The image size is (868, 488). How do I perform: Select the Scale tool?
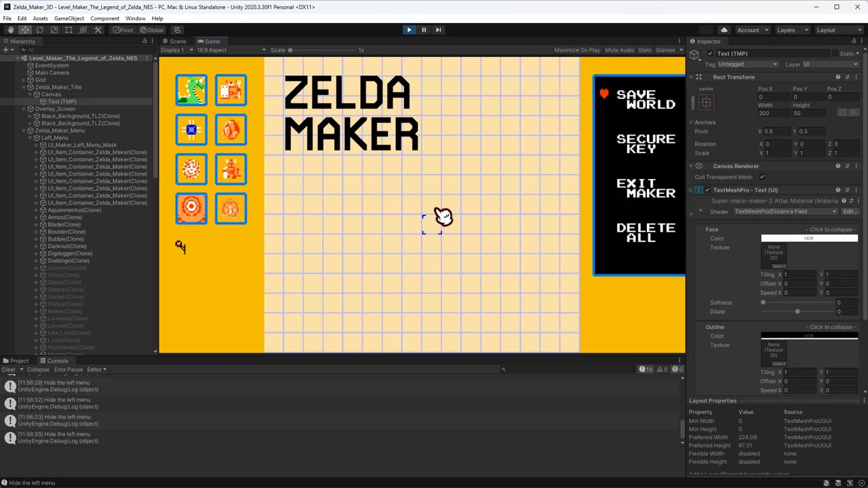[x=54, y=30]
